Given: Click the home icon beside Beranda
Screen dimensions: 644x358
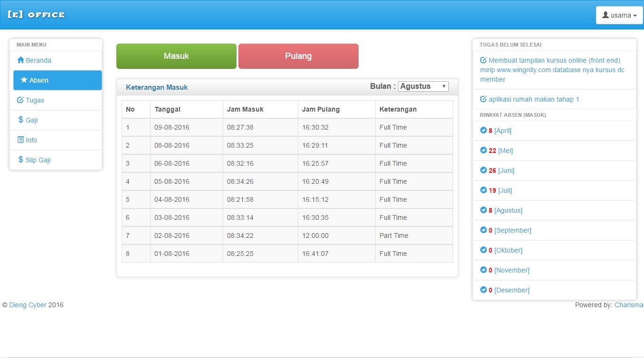Looking at the screenshot, I should click(20, 60).
